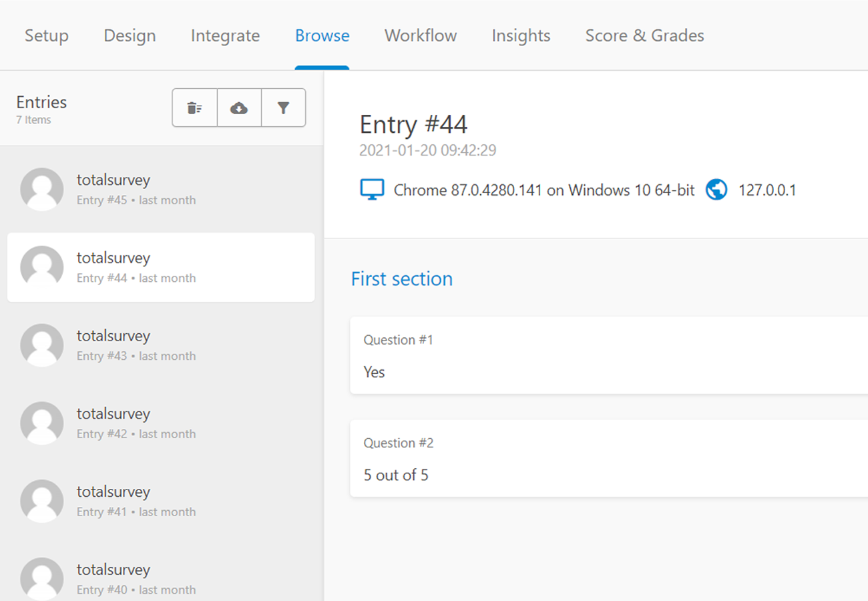Viewport: 868px width, 601px height.
Task: Click avatar of Entry #41
Action: point(42,501)
